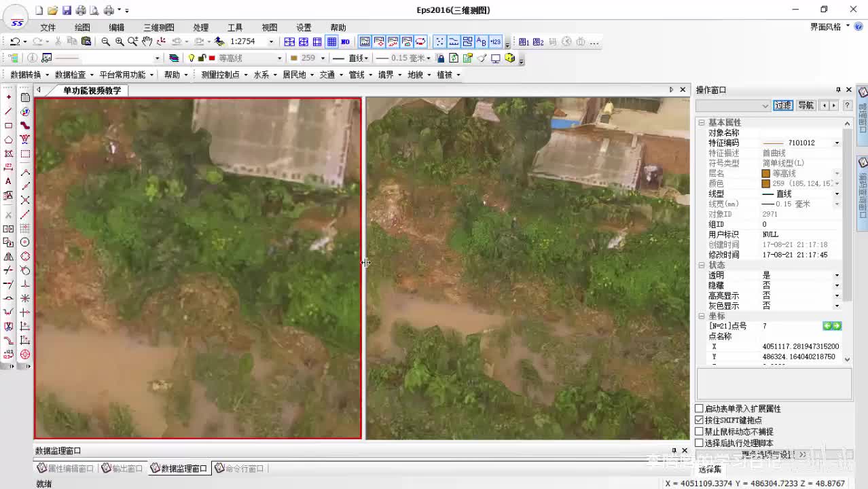Uncheck 按住SHIFT键拖点 checkbox
The height and width of the screenshot is (489, 868).
pyautogui.click(x=699, y=420)
